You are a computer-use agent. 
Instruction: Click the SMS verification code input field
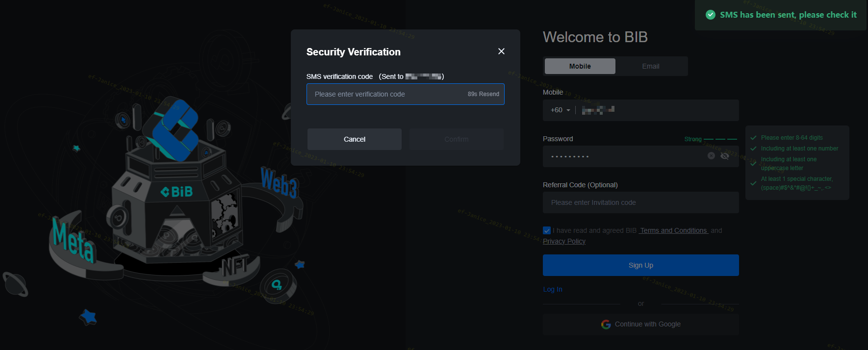click(406, 94)
